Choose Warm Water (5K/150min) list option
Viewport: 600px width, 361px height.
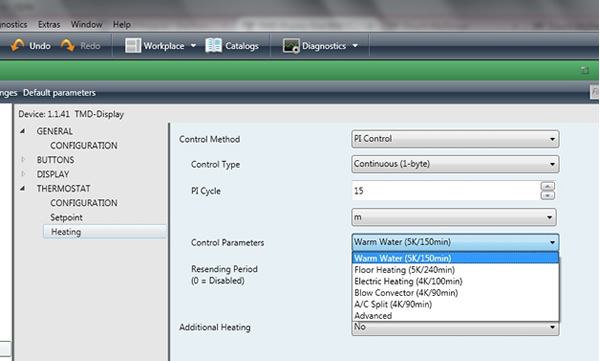click(x=455, y=258)
